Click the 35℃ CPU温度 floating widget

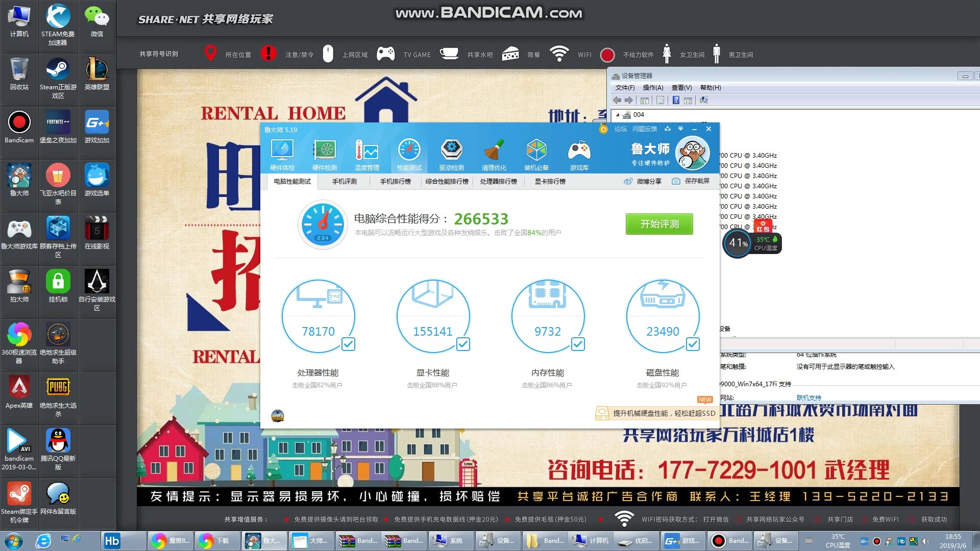pyautogui.click(x=766, y=243)
